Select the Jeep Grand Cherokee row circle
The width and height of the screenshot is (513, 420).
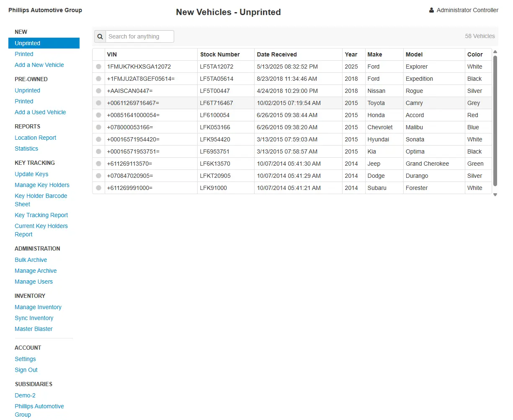pyautogui.click(x=98, y=164)
